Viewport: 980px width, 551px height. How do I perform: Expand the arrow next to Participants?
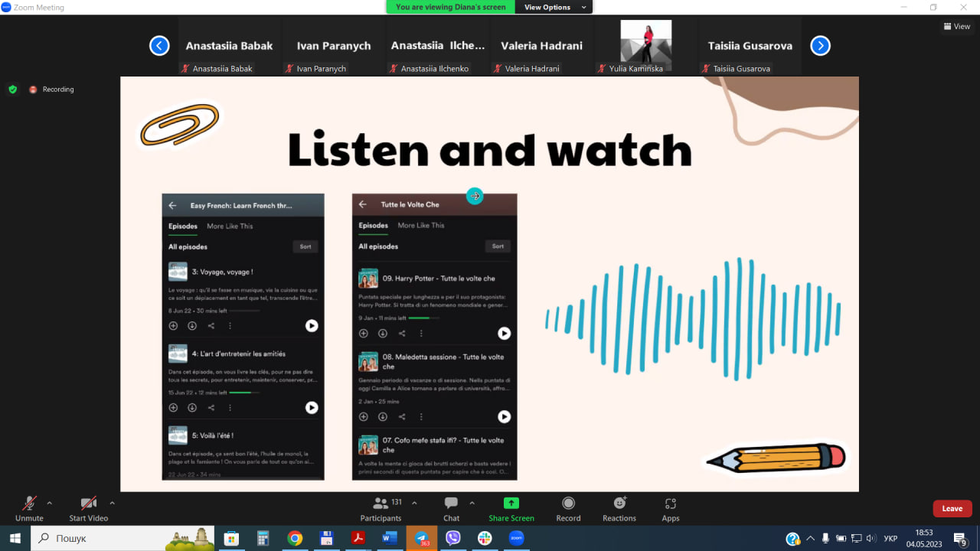pyautogui.click(x=414, y=503)
